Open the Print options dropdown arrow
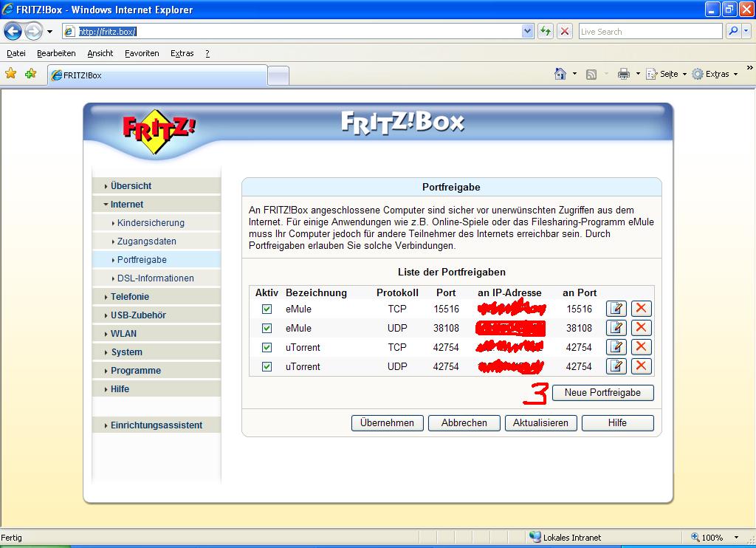The image size is (756, 548). click(x=638, y=74)
